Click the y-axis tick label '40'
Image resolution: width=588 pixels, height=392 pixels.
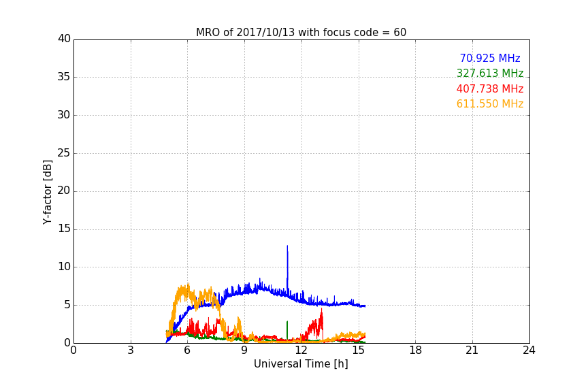(x=64, y=39)
